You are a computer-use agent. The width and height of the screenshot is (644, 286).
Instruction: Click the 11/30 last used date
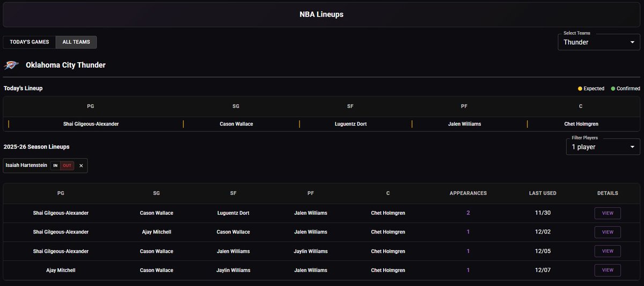pyautogui.click(x=543, y=213)
